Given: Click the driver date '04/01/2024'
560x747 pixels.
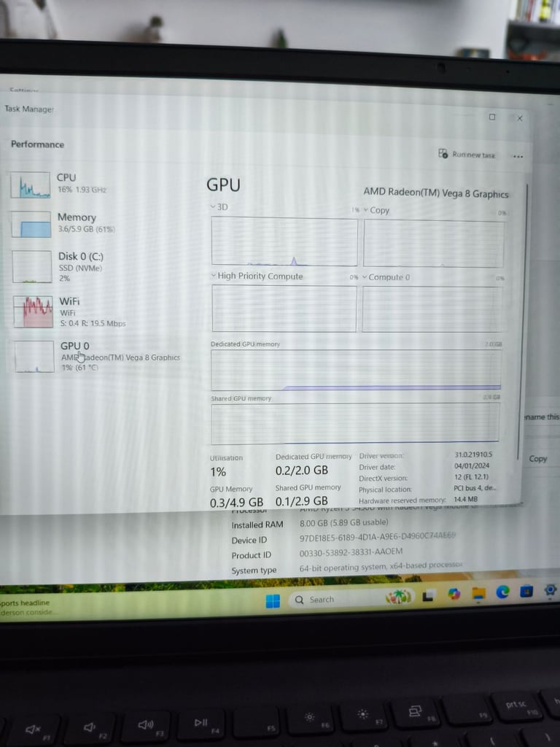Looking at the screenshot, I should (472, 465).
